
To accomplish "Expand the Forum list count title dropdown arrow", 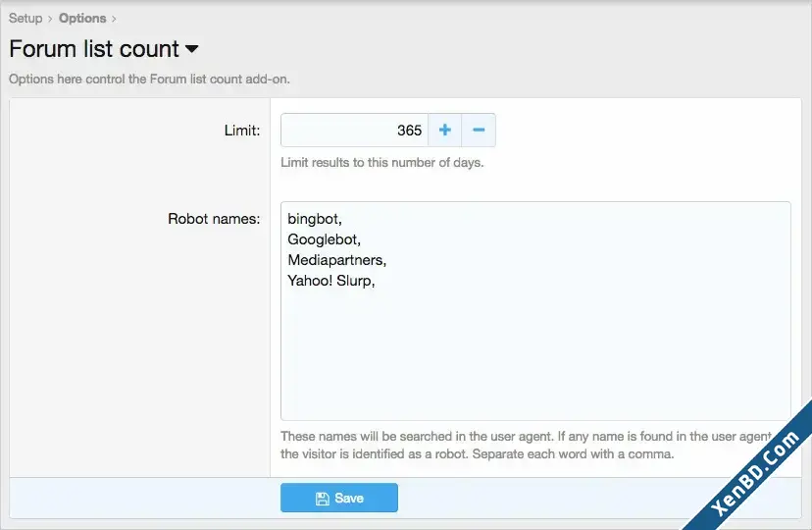I will coord(191,49).
